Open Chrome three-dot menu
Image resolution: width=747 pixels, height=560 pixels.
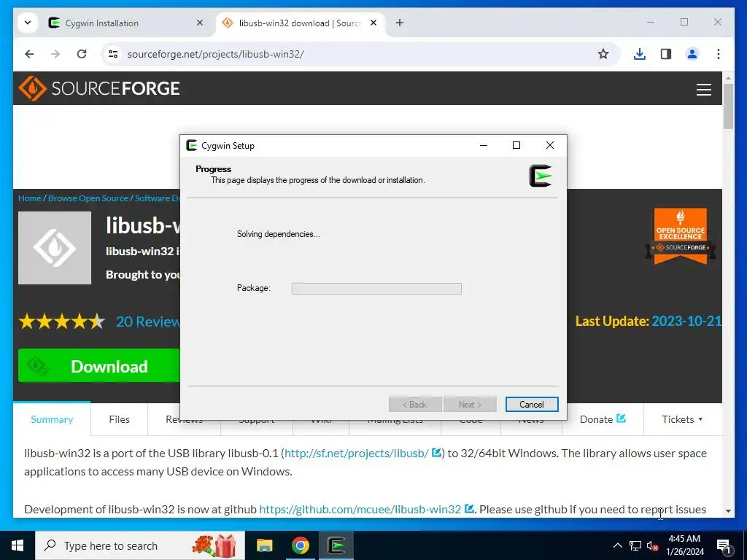(719, 54)
